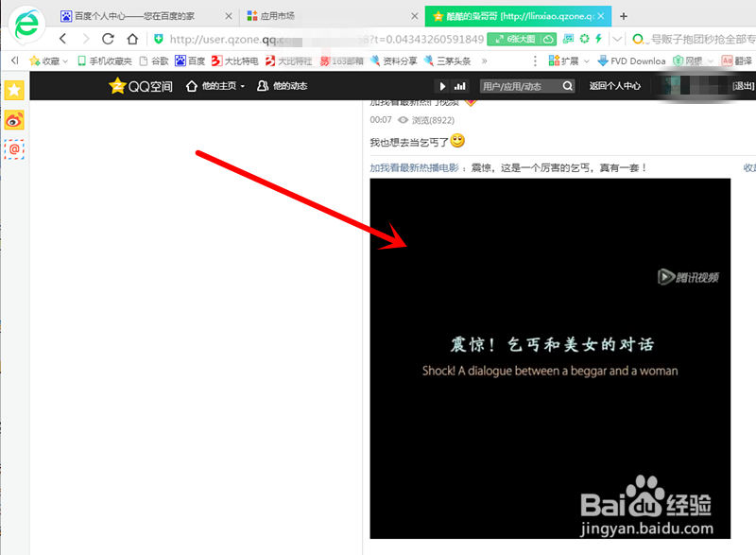Collapse the bookmarks sidebar toggle arrow
756x555 pixels.
click(x=14, y=61)
